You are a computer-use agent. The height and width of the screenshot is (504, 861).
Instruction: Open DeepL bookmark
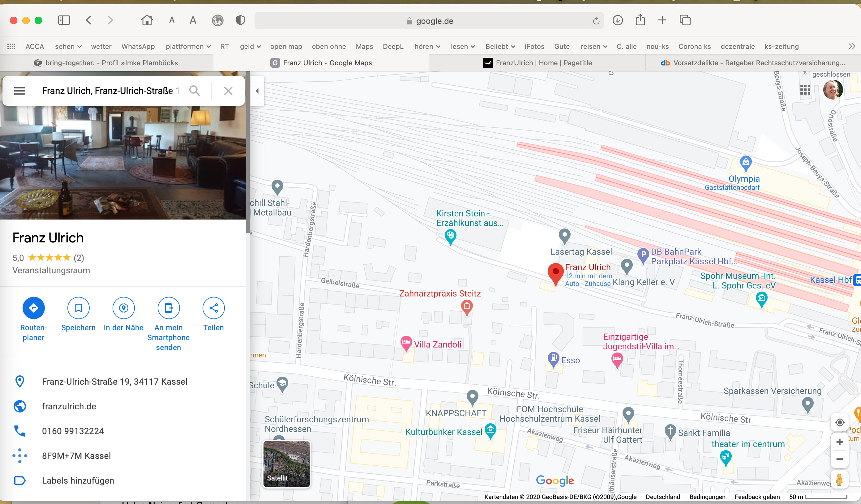click(x=393, y=46)
